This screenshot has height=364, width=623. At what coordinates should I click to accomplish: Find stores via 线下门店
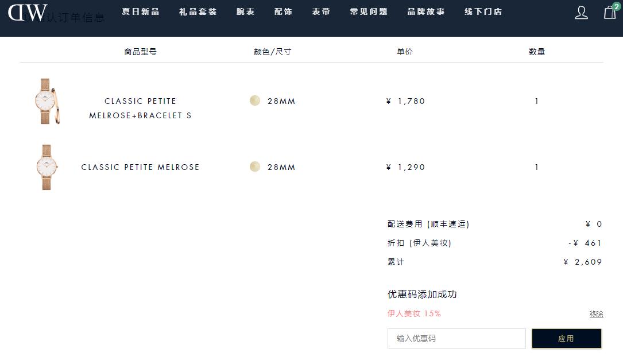(483, 11)
